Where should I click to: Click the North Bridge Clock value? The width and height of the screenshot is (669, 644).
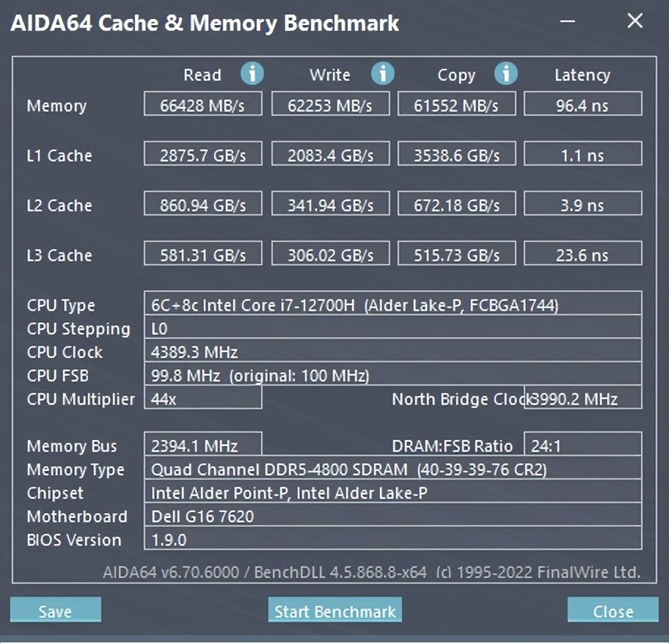click(x=583, y=398)
